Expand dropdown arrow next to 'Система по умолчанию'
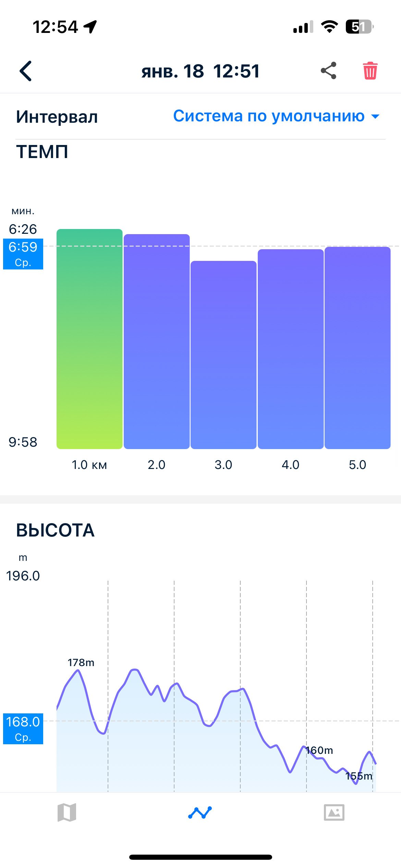401x868 pixels. [376, 117]
